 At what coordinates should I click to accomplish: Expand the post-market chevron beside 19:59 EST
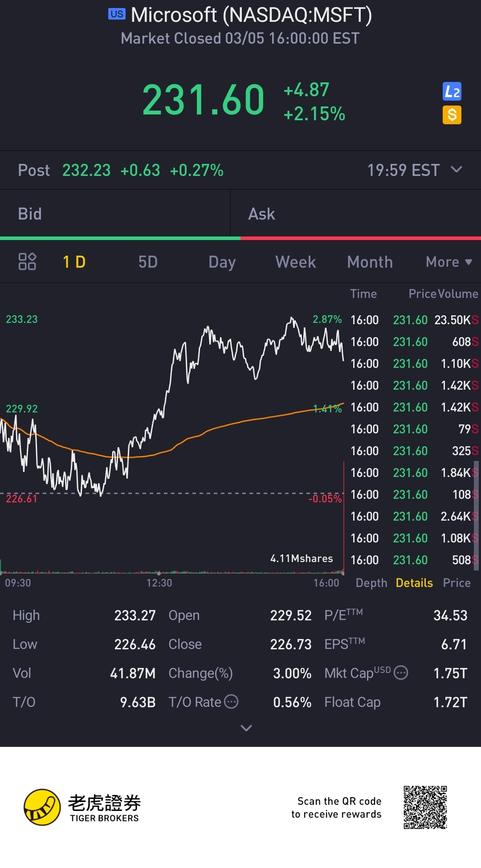point(457,169)
